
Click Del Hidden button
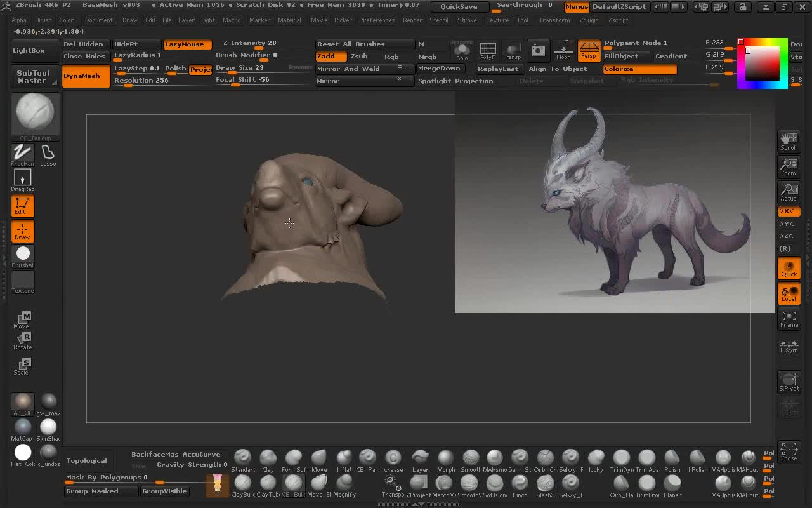(86, 44)
